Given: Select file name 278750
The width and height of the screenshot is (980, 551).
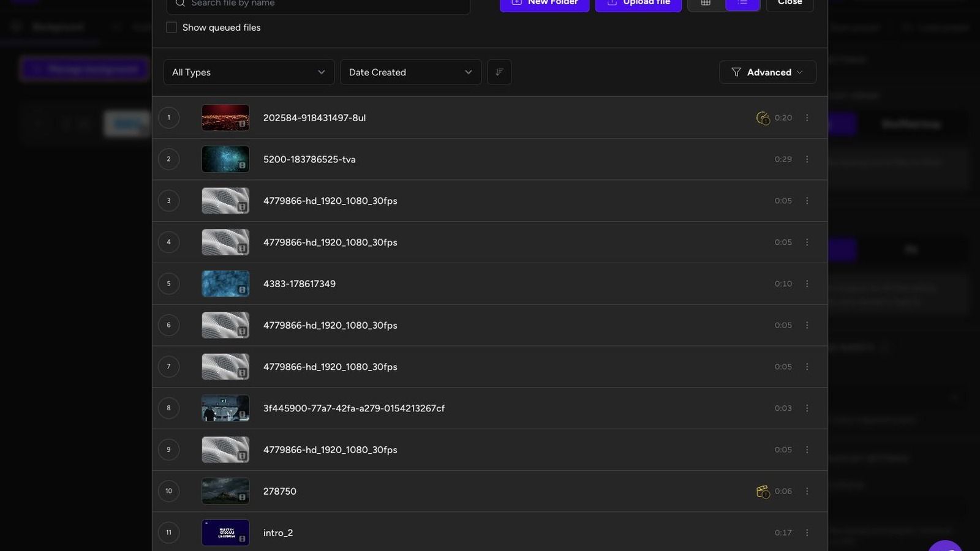Looking at the screenshot, I should tap(279, 491).
